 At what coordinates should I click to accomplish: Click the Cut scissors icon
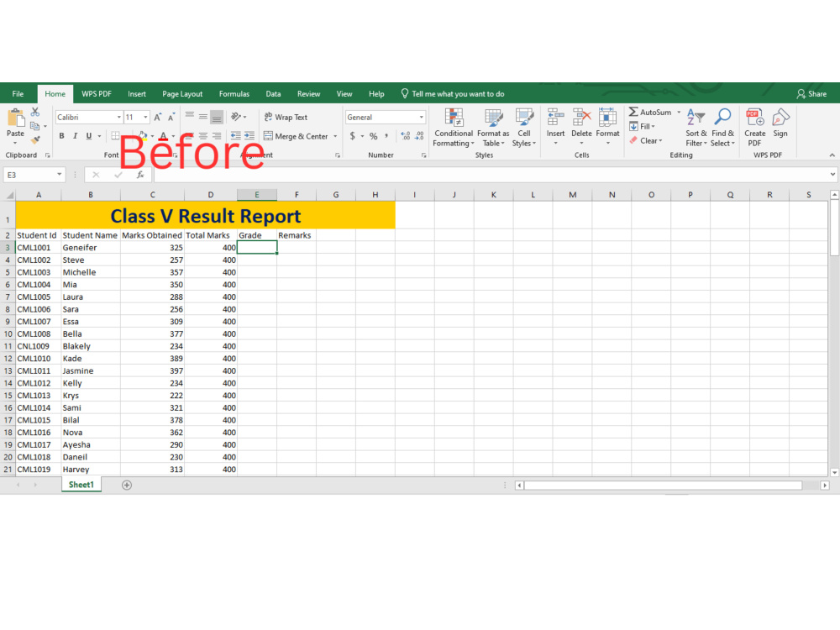coord(35,112)
